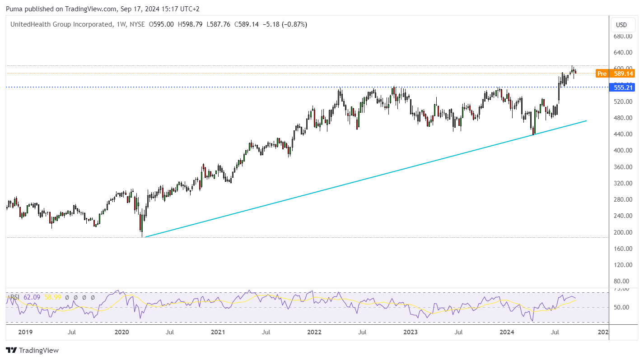Click the orange 589.14 price label

621,74
